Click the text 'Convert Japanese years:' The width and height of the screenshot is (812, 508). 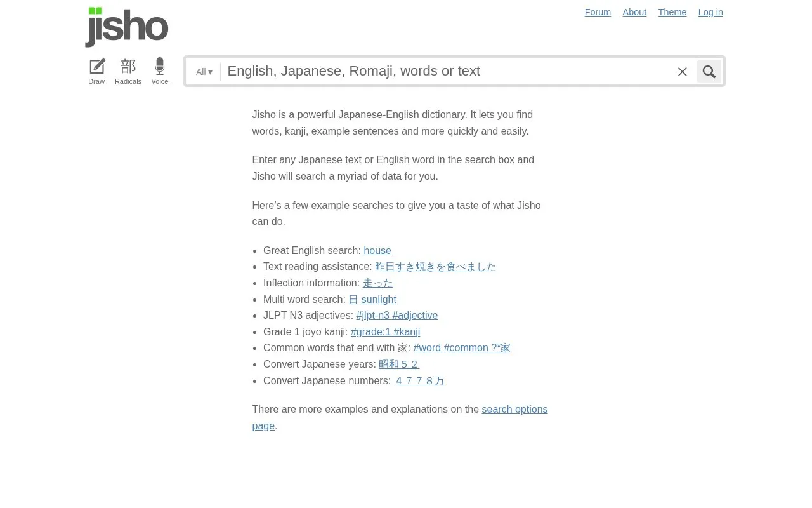click(320, 364)
